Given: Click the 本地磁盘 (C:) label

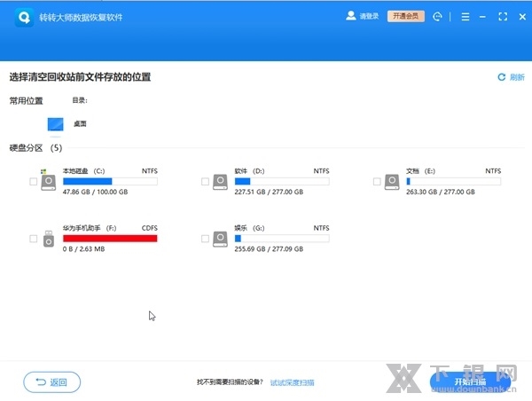Looking at the screenshot, I should pyautogui.click(x=84, y=171).
